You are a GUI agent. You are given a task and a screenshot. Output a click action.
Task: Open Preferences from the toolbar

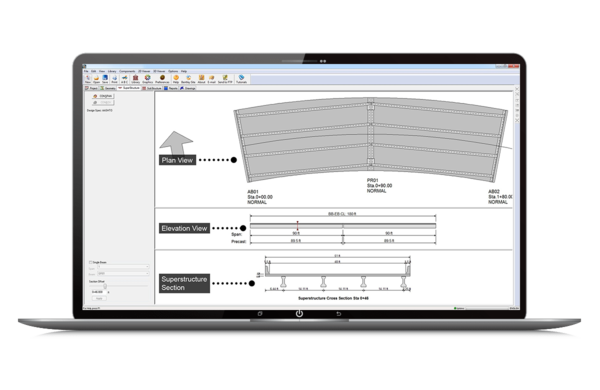pyautogui.click(x=162, y=79)
